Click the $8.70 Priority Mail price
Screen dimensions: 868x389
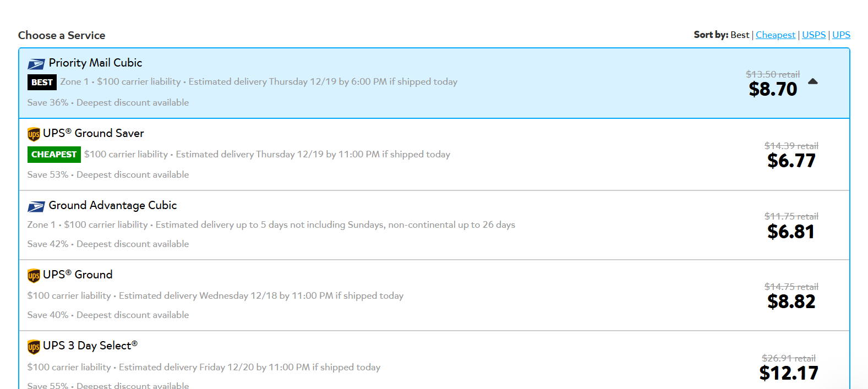pos(773,89)
